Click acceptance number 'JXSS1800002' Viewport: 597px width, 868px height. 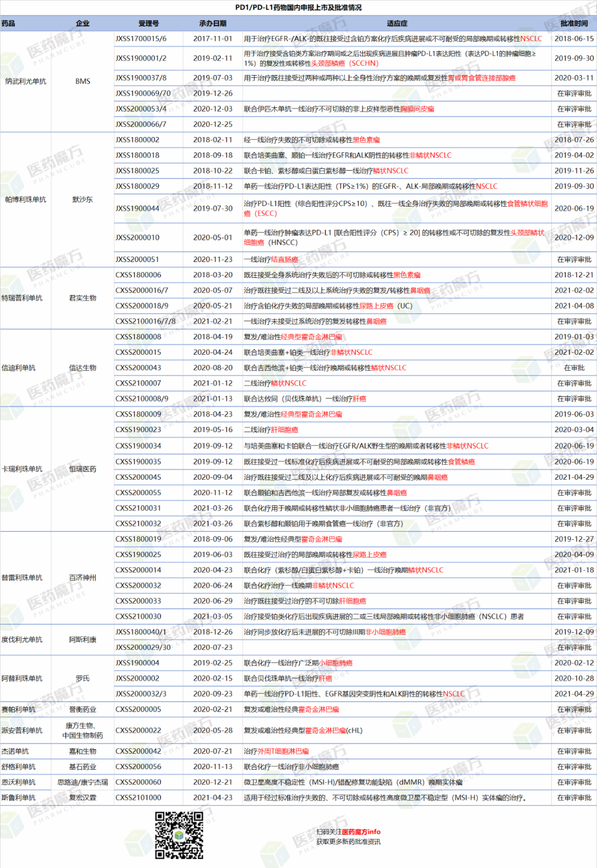(138, 140)
